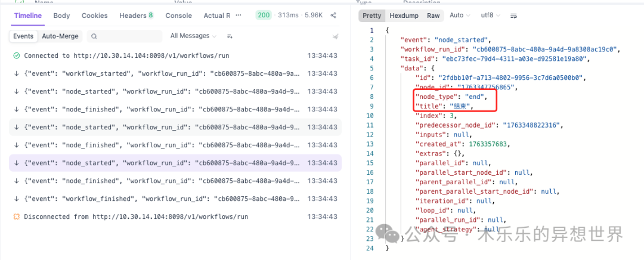Select the workflow_started event message
This screenshot has width=644, height=260.
point(175,73)
